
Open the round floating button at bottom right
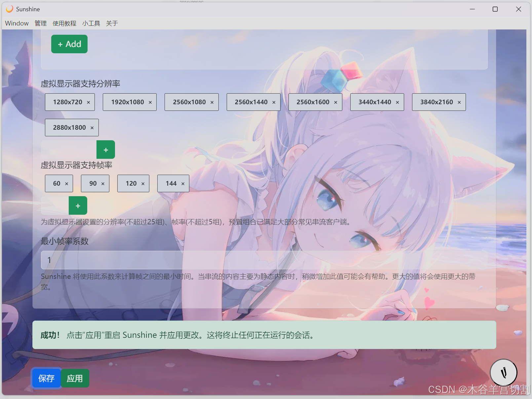point(503,373)
